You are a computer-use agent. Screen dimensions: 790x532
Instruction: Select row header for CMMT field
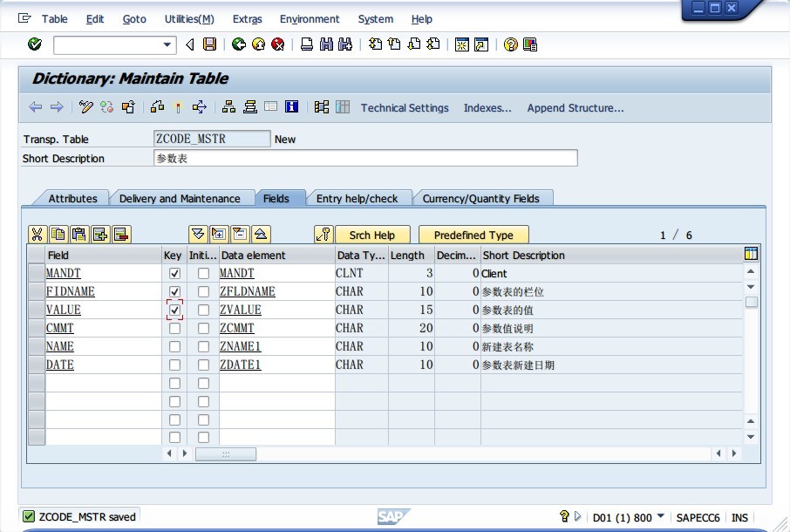click(37, 329)
